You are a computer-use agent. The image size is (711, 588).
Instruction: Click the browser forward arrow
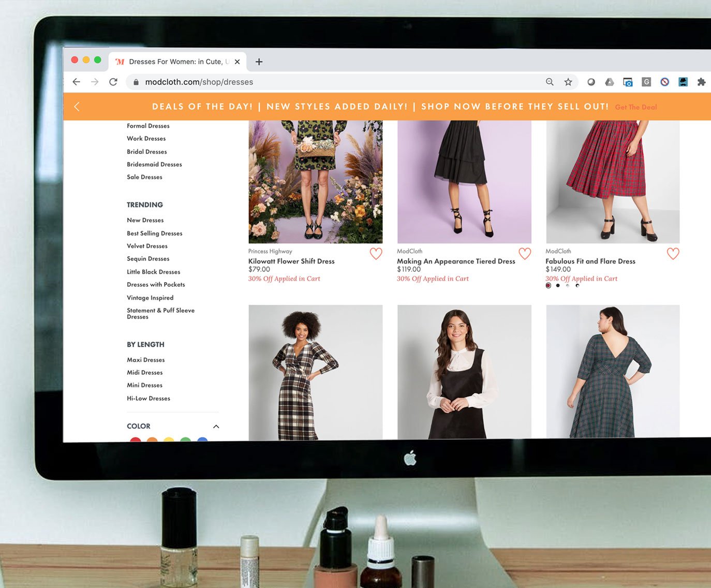[95, 82]
